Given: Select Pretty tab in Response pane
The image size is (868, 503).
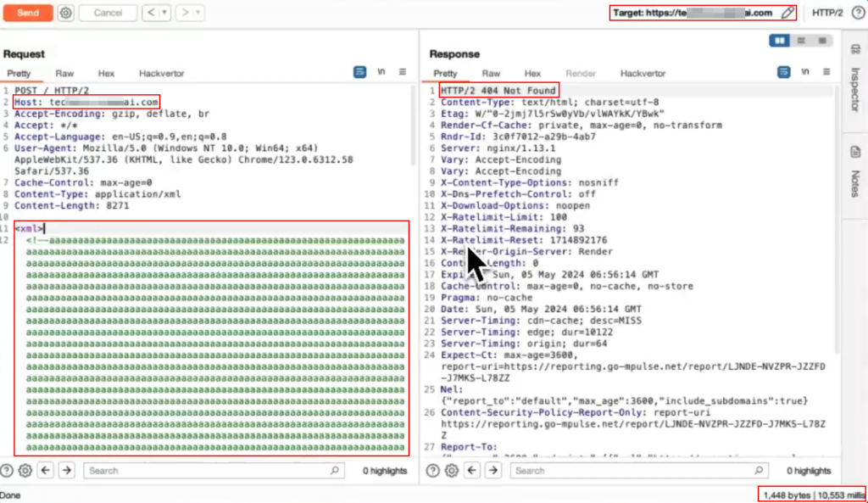Looking at the screenshot, I should pyautogui.click(x=445, y=73).
